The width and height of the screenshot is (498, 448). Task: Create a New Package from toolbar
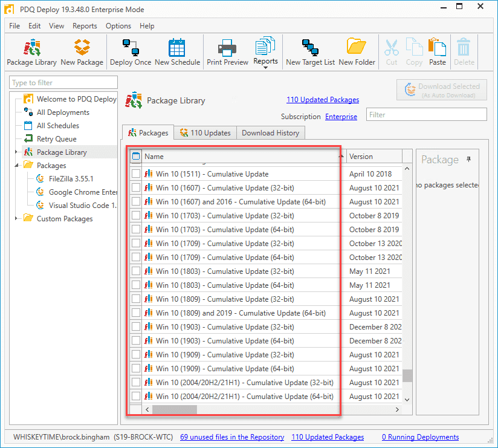(82, 52)
